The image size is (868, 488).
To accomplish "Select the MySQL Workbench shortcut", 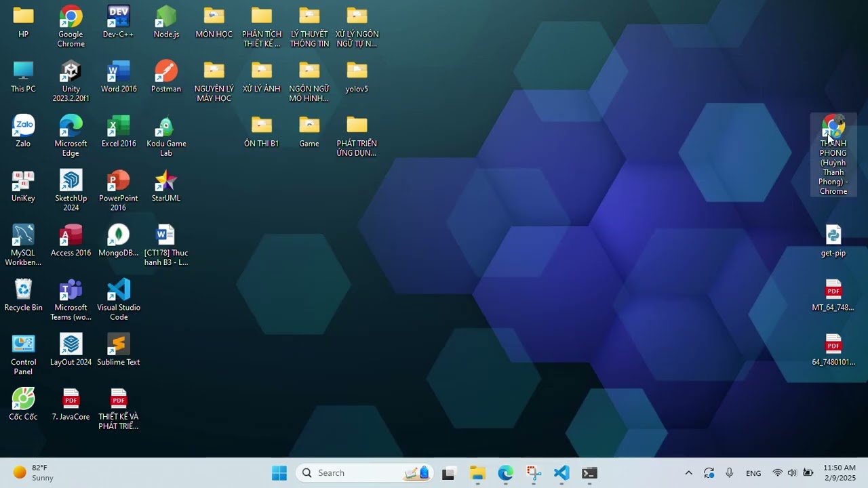I will tap(23, 246).
